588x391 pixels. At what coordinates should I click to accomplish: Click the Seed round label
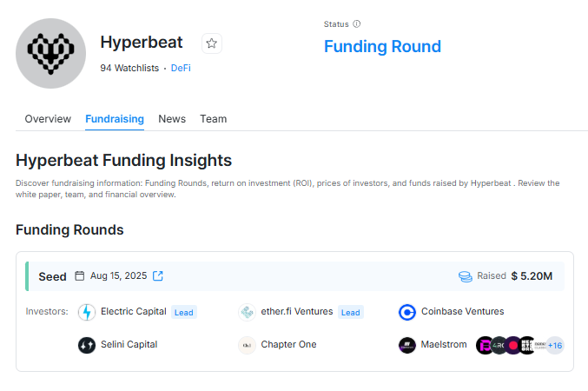pos(52,276)
